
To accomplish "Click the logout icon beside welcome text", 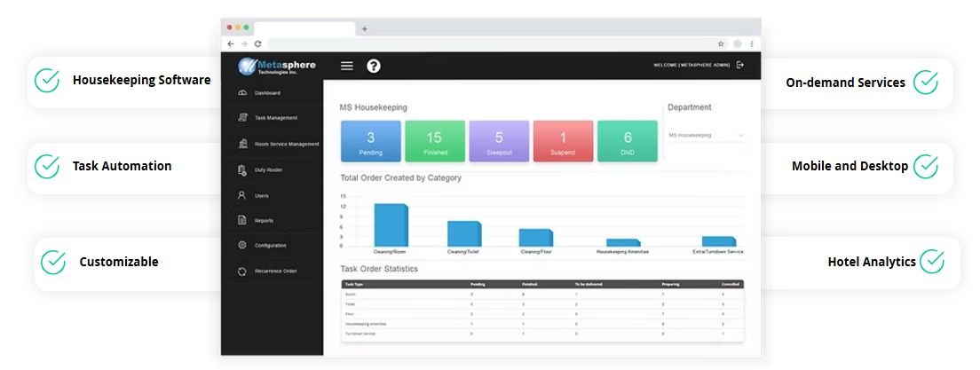I will click(x=740, y=65).
